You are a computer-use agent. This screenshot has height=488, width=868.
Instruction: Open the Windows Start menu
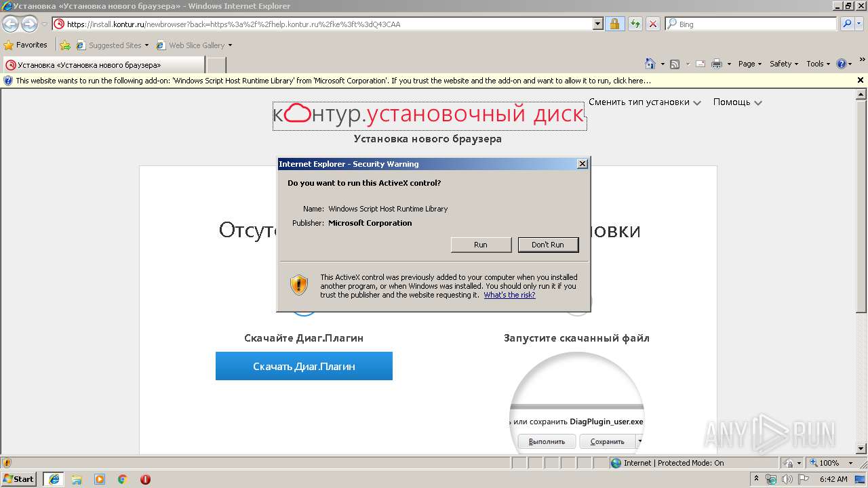click(19, 479)
